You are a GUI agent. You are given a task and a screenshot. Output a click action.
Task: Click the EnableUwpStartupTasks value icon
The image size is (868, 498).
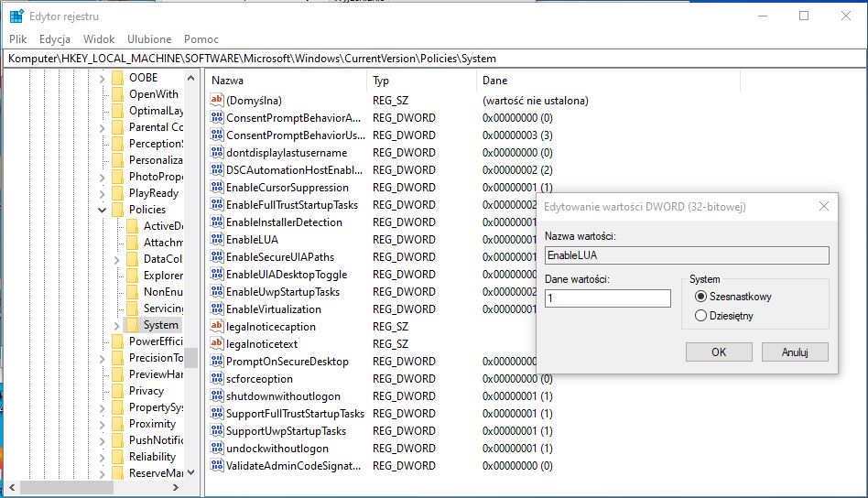coord(217,292)
